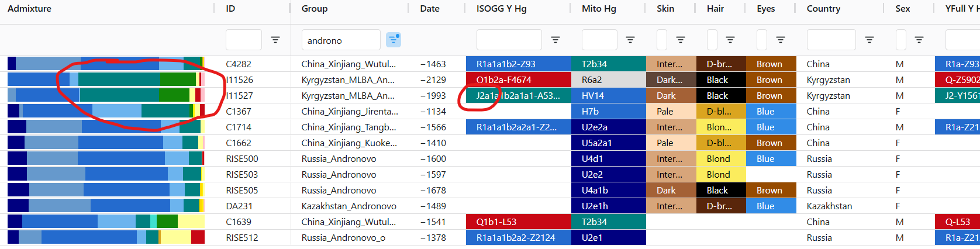This screenshot has width=980, height=249.
Task: Focus the ISOGG Y Hg filter input
Action: 509,40
